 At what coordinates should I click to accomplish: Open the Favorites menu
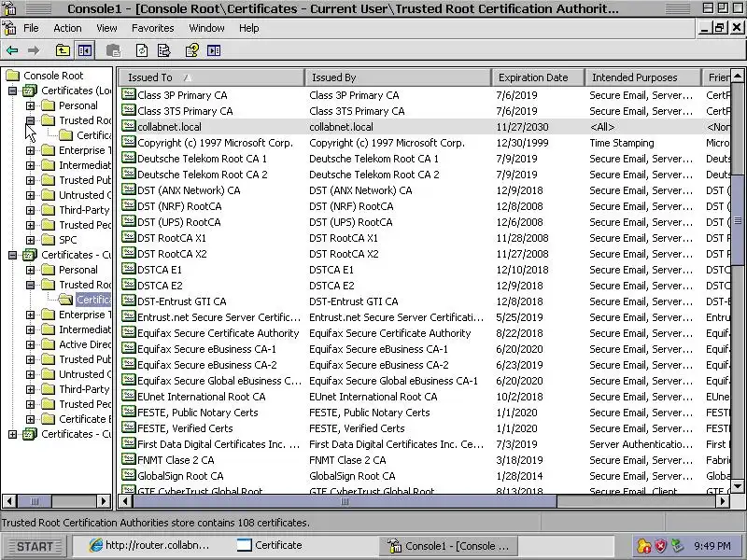152,28
